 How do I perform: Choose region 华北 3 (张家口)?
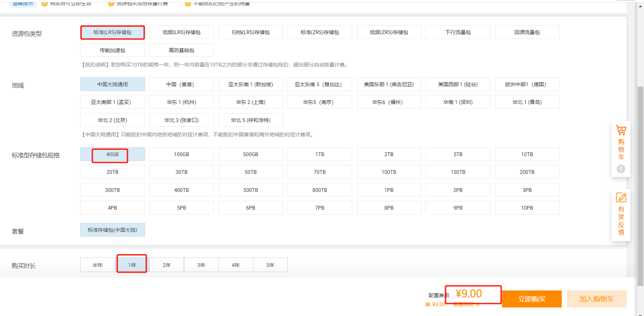[x=182, y=120]
